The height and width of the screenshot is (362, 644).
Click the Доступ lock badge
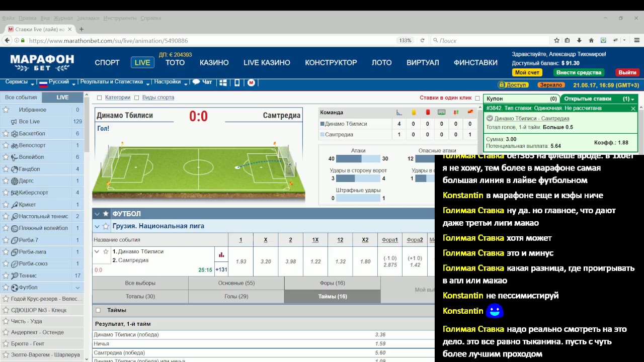[513, 85]
